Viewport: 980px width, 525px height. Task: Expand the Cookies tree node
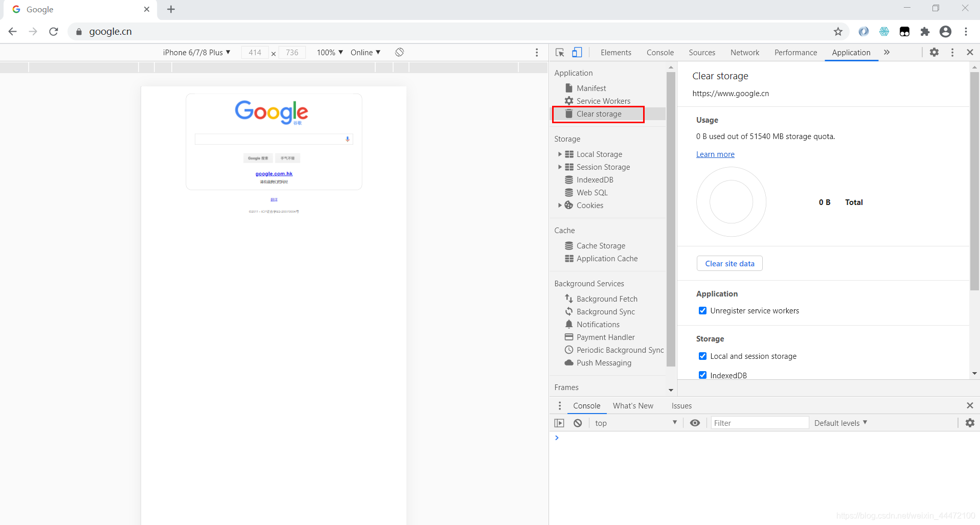560,205
